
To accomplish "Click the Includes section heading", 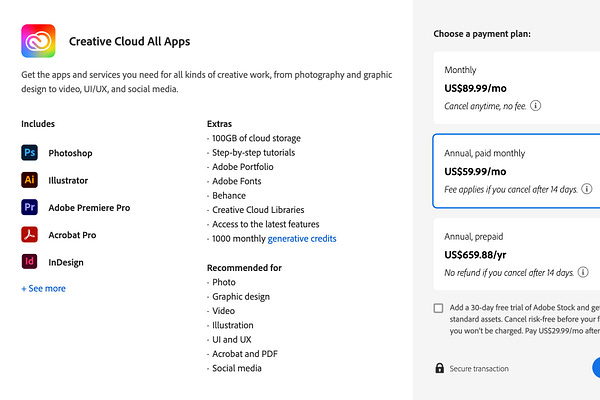I will point(38,124).
